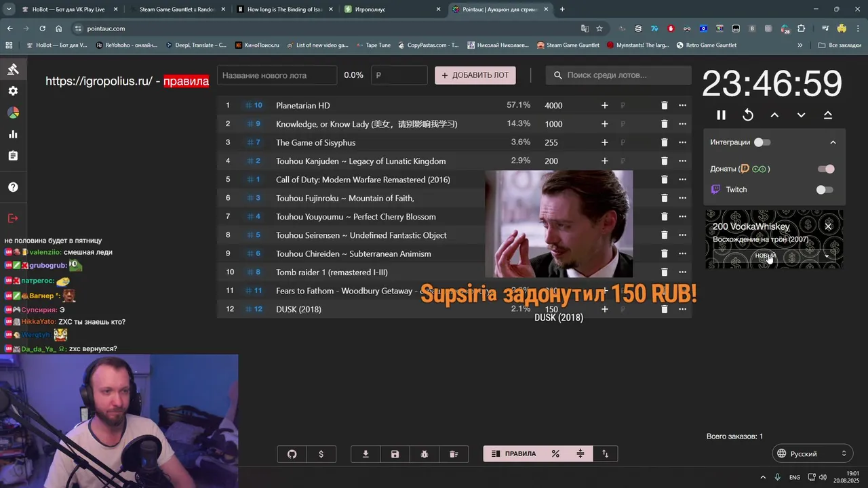Viewport: 868px width, 488px height.
Task: Click the sort arrows icon at bottom
Action: pos(605,454)
